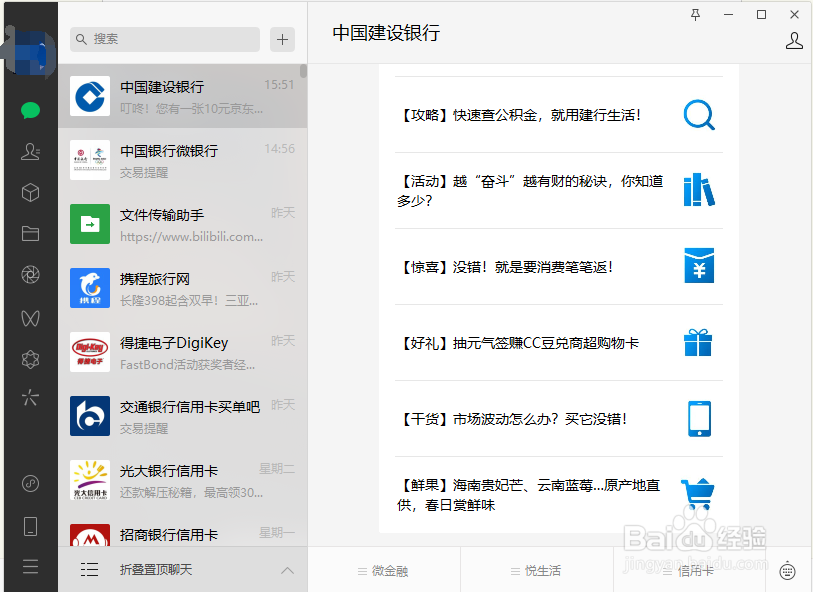The height and width of the screenshot is (592, 813).
Task: Open chat info via person icon
Action: pyautogui.click(x=794, y=40)
